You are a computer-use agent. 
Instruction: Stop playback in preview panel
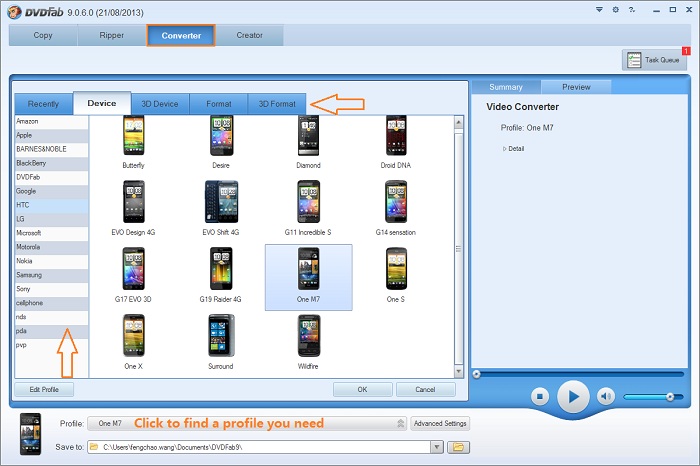tap(540, 396)
